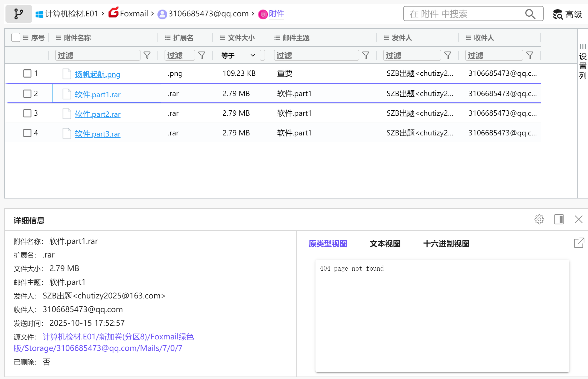
Task: Click the source file path link
Action: [x=118, y=337]
